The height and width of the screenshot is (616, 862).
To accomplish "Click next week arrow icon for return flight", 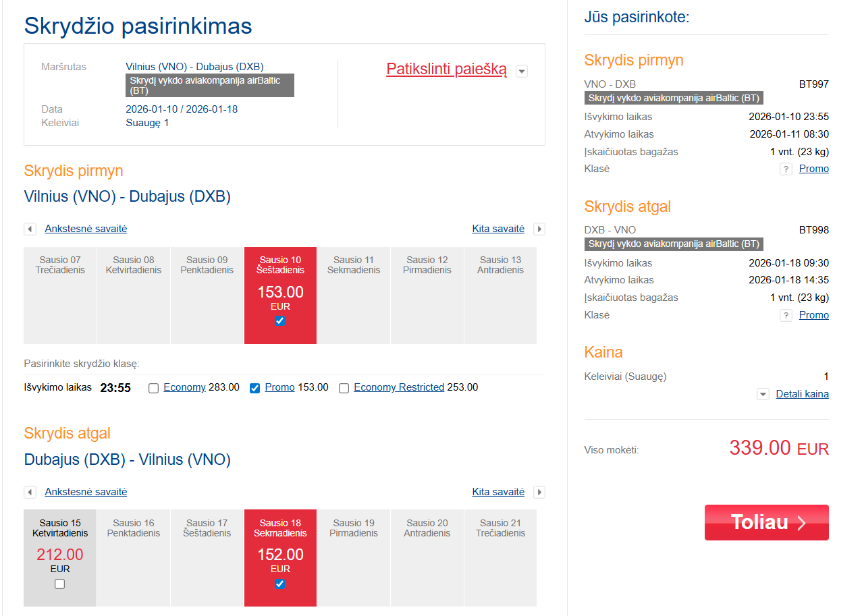I will (x=539, y=493).
